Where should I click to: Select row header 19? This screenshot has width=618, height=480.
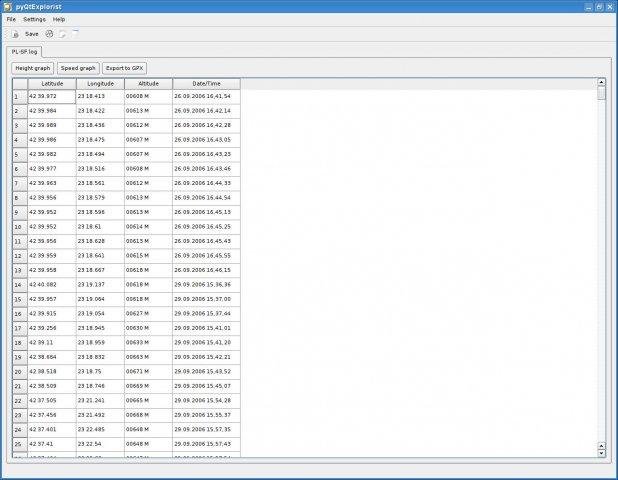pyautogui.click(x=20, y=357)
